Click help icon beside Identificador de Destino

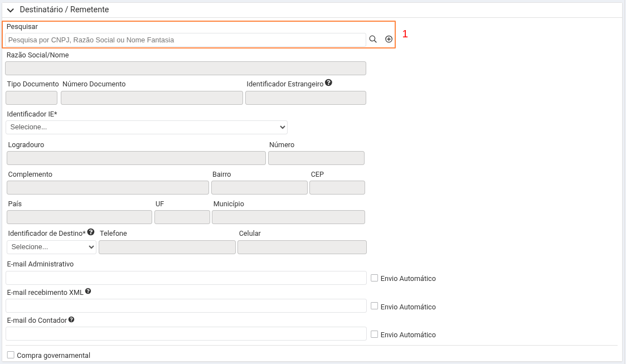[91, 232]
